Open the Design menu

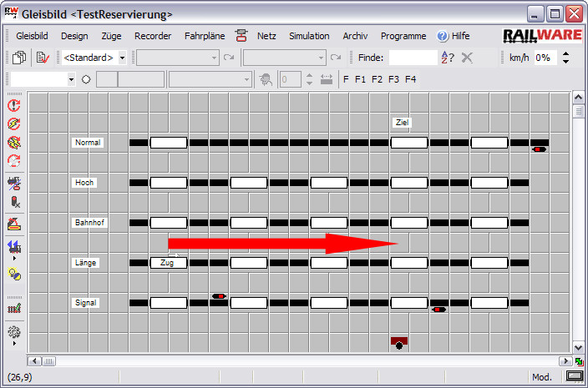tap(74, 36)
